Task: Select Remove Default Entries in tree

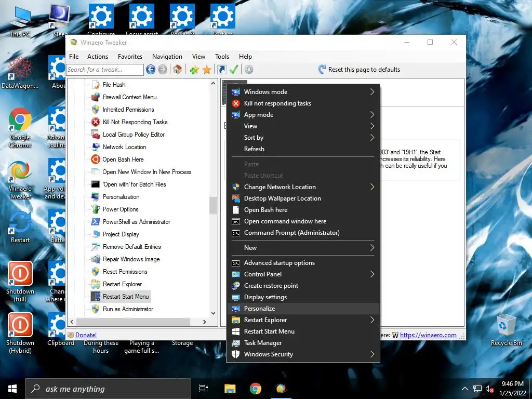Action: point(131,247)
